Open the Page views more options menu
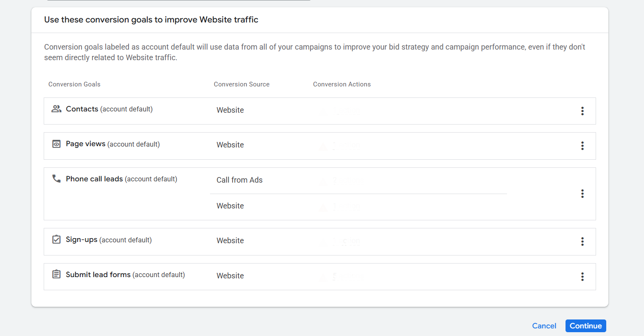 [x=582, y=146]
